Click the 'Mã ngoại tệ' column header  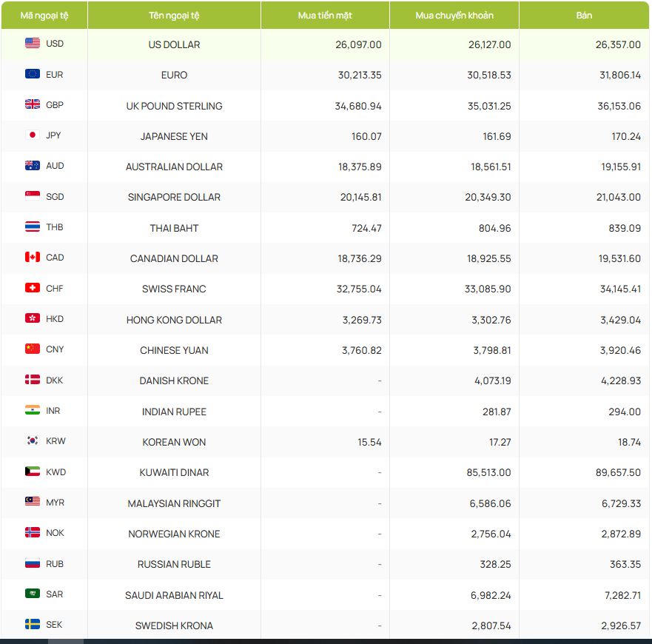tap(44, 16)
